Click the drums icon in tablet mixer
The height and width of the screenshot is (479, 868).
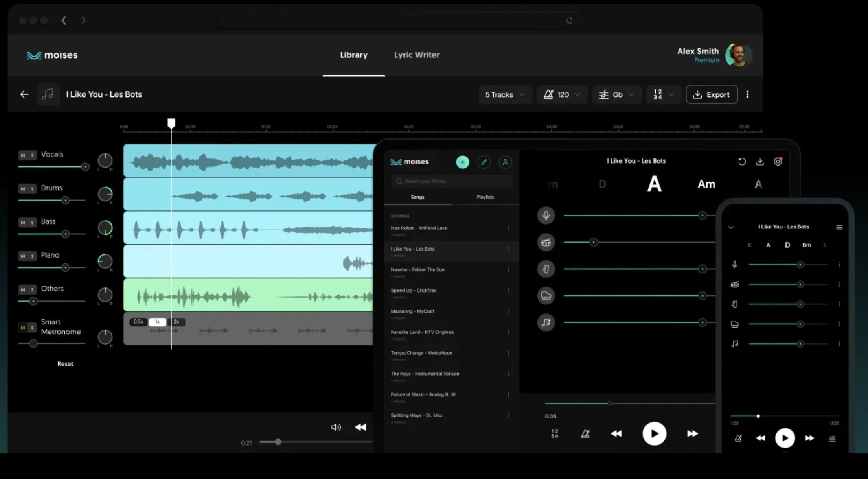click(x=546, y=242)
